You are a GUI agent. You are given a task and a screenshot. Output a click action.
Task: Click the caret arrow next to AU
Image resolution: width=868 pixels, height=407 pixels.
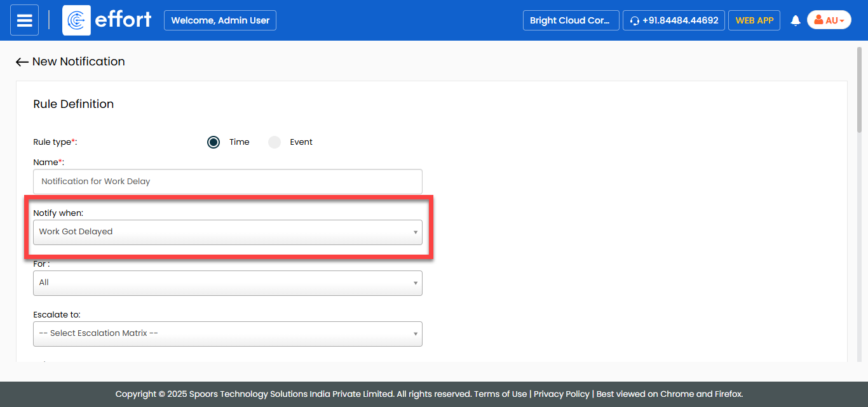842,21
